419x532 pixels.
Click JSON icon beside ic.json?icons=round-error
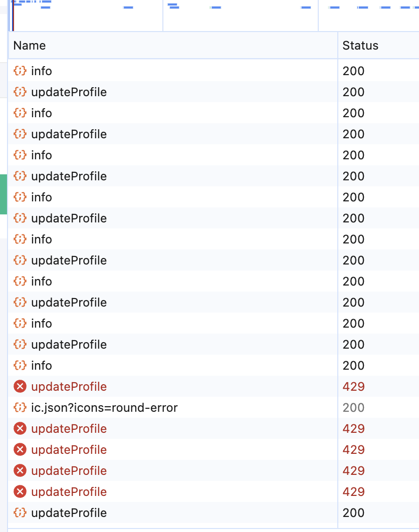[x=20, y=408]
